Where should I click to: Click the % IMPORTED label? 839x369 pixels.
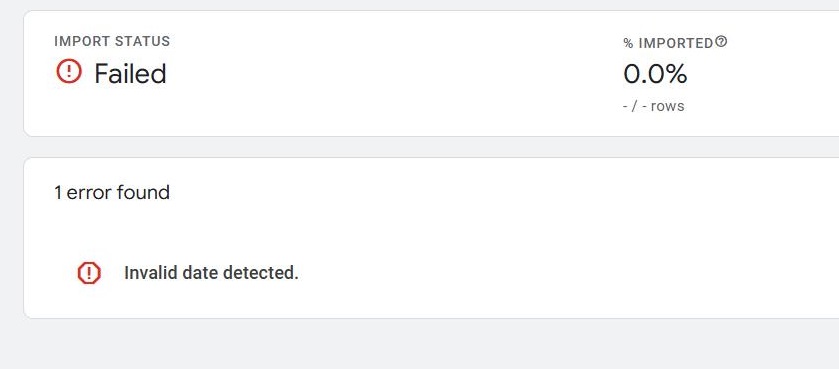pos(668,43)
